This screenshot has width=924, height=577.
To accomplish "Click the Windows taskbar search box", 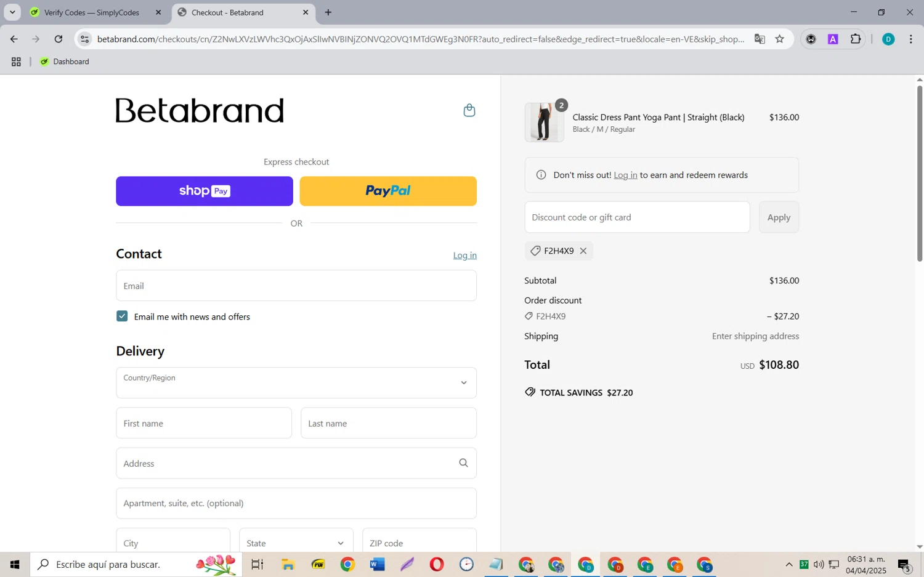I will [x=136, y=564].
